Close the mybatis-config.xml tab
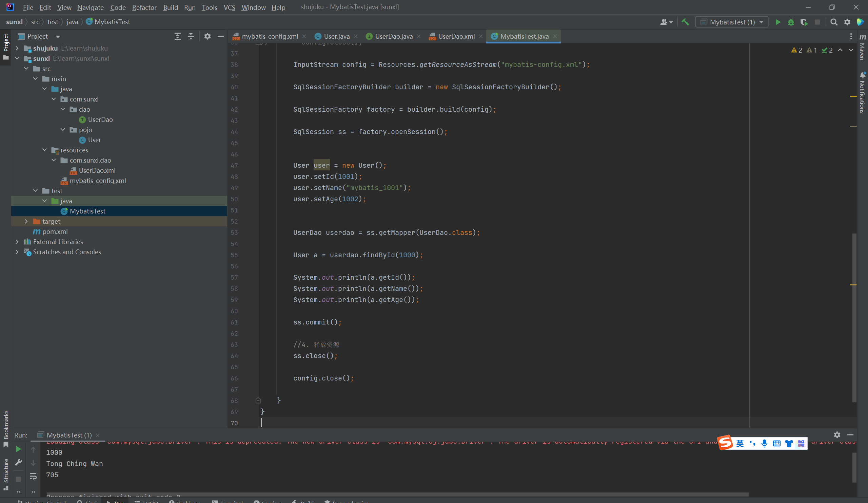Image resolution: width=868 pixels, height=503 pixels. tap(304, 36)
